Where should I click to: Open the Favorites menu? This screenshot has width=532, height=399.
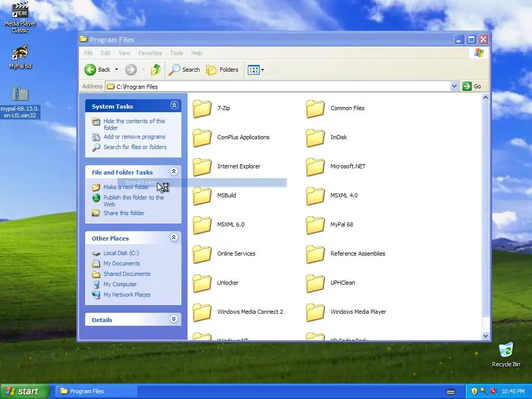point(150,53)
